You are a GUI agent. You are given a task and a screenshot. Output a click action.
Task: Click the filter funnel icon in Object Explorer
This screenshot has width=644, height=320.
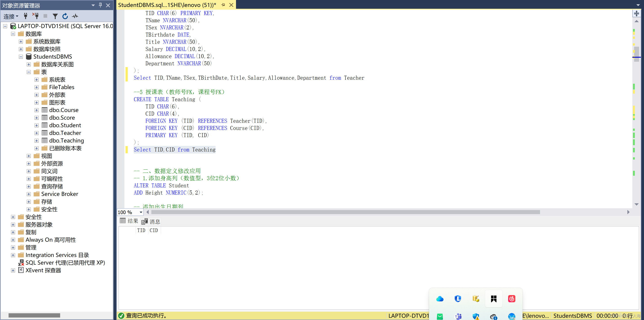(x=55, y=16)
